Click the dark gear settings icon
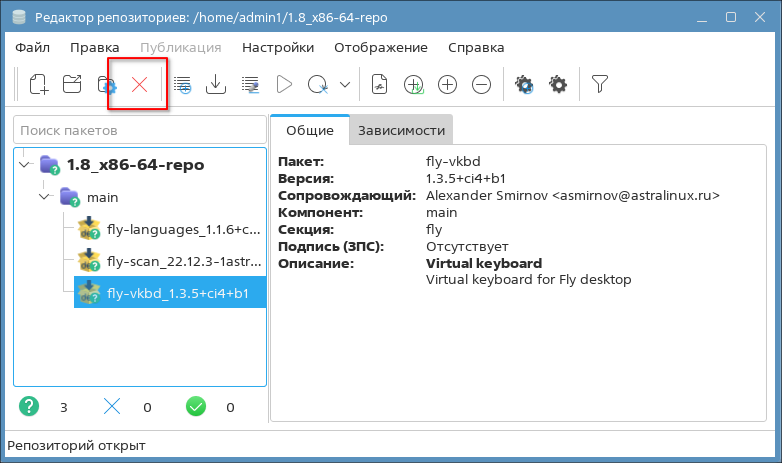 click(x=558, y=85)
